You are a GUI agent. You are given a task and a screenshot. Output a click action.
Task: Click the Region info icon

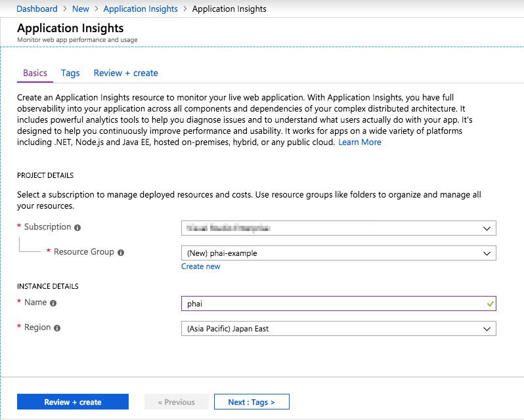click(x=57, y=328)
